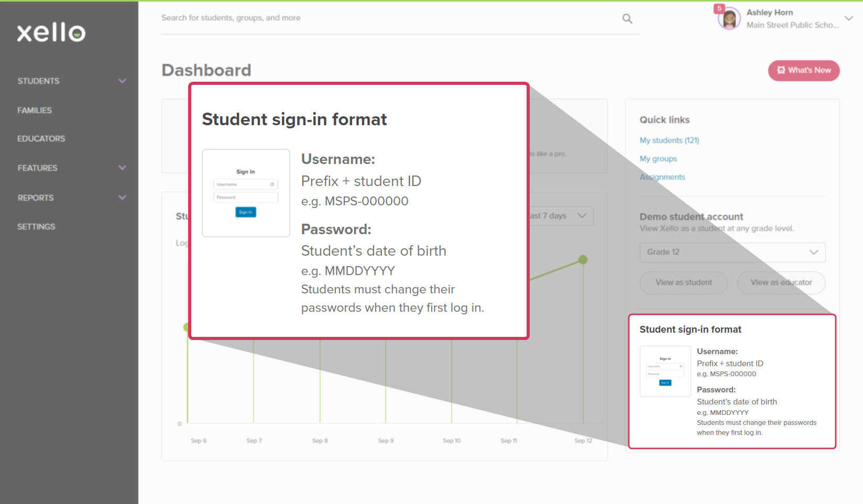The height and width of the screenshot is (504, 863).
Task: Go to Families in sidebar
Action: point(35,111)
